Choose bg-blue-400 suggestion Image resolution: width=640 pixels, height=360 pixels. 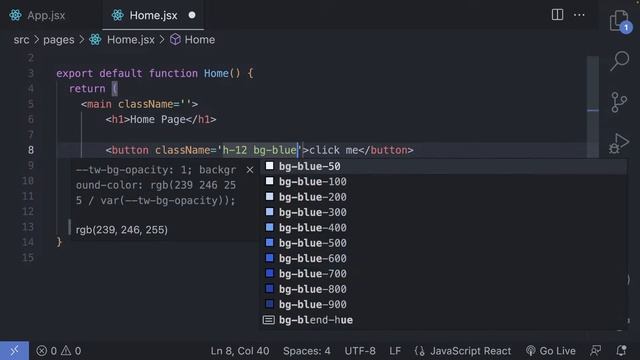coord(443,228)
